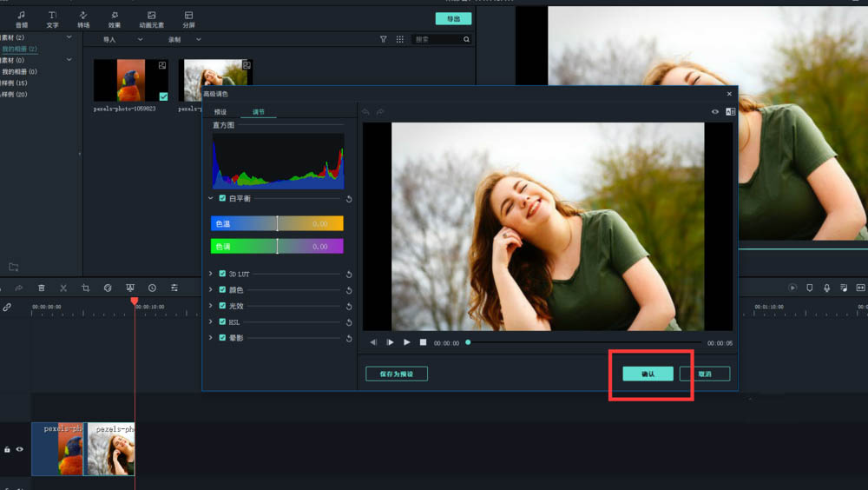This screenshot has width=868, height=490.
Task: Click the A/B compare view icon
Action: pyautogui.click(x=730, y=112)
